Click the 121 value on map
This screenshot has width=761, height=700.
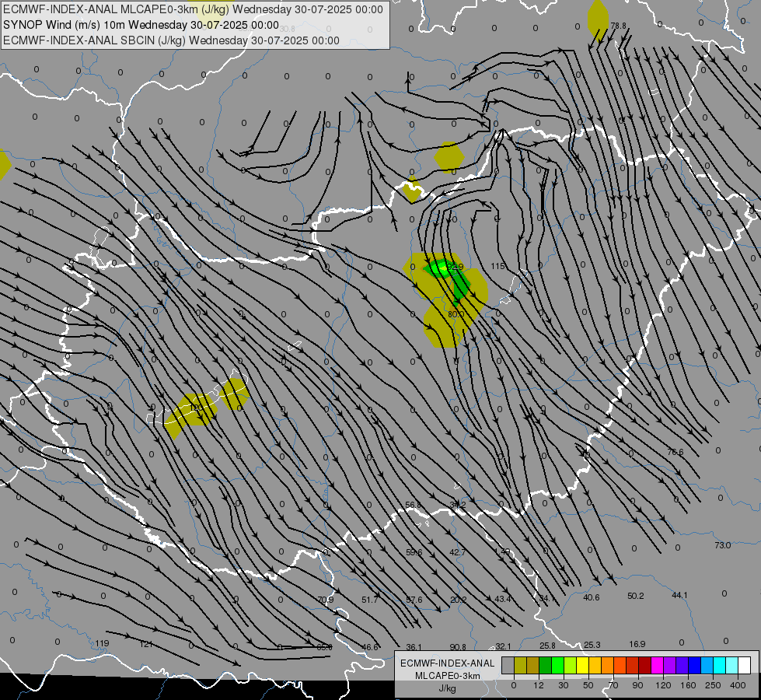pyautogui.click(x=146, y=645)
